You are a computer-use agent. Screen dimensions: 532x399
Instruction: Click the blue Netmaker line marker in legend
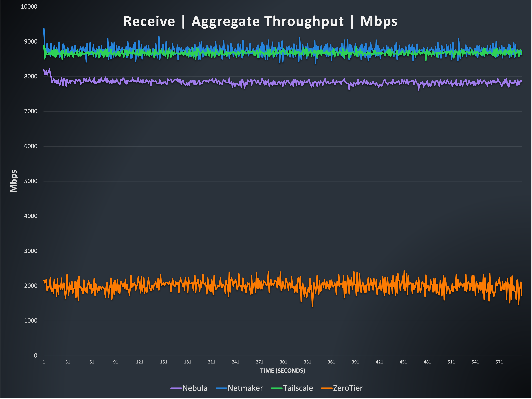(x=222, y=388)
